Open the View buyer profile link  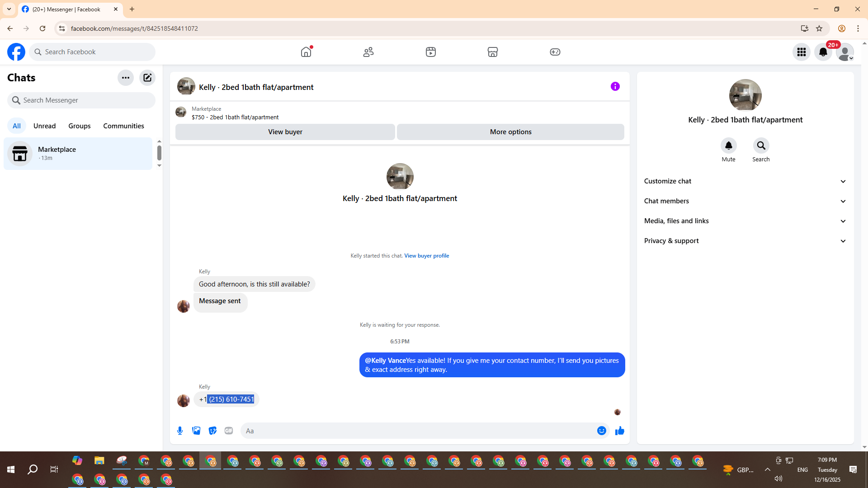pyautogui.click(x=427, y=256)
